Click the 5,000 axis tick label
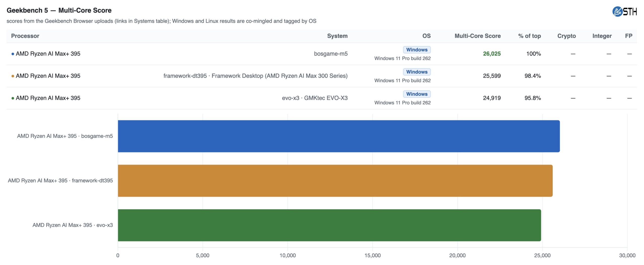 point(203,255)
